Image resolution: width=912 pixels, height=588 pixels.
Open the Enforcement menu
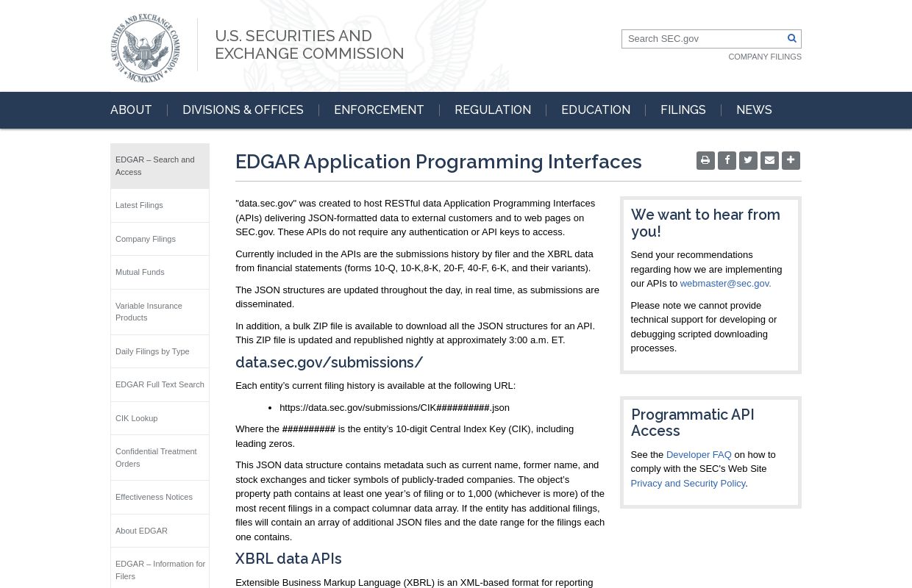point(379,110)
